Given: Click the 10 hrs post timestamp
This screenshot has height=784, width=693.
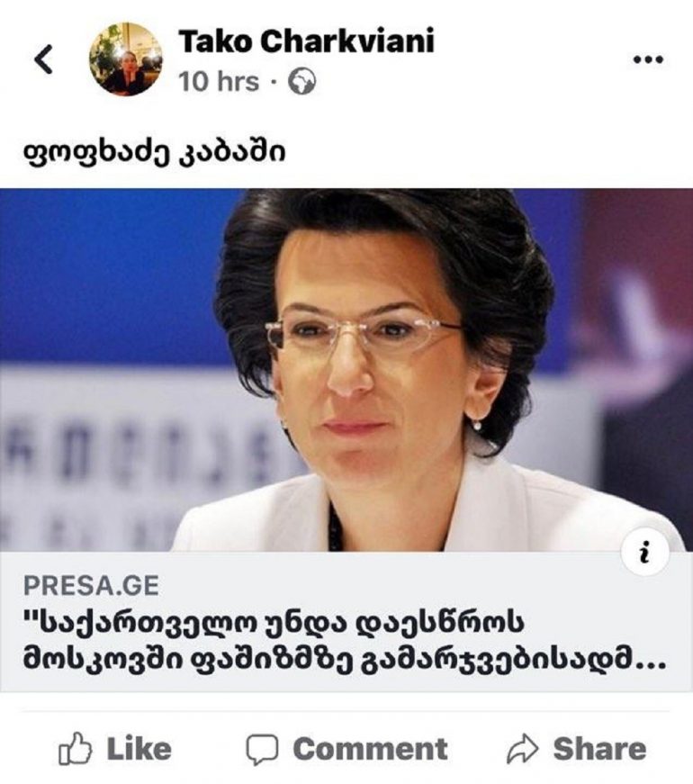Looking at the screenshot, I should point(219,82).
